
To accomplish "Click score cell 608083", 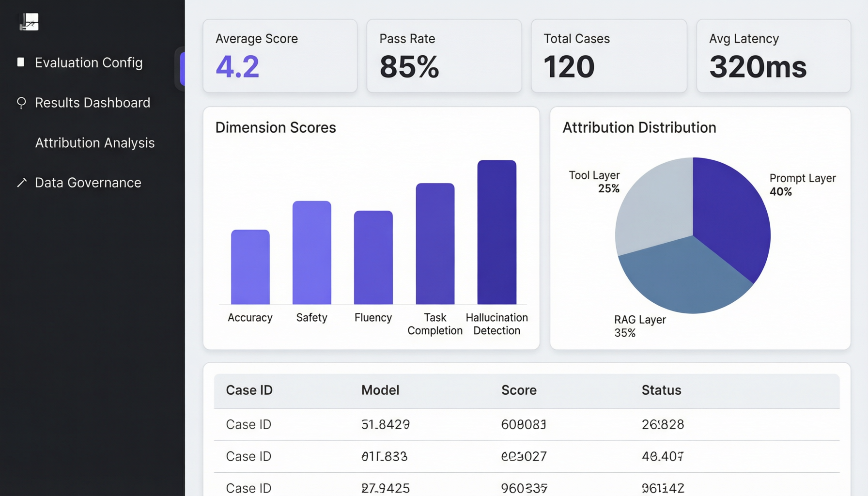I will [x=524, y=424].
